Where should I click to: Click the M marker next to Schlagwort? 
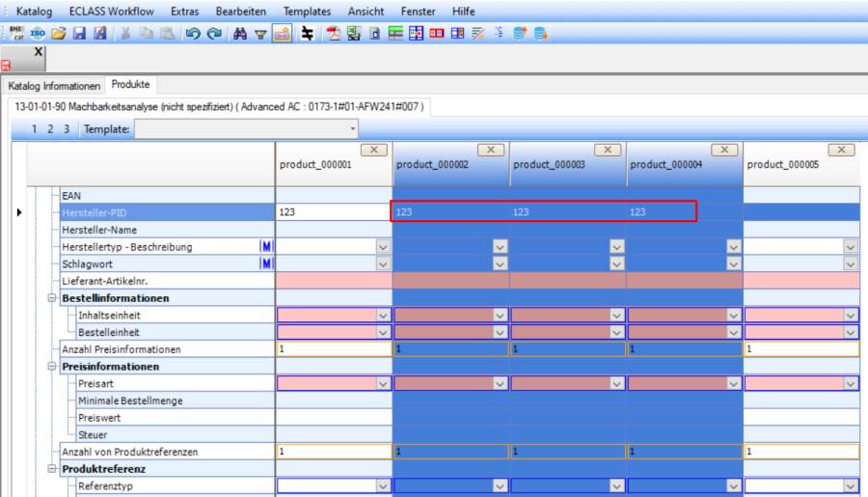(x=266, y=263)
